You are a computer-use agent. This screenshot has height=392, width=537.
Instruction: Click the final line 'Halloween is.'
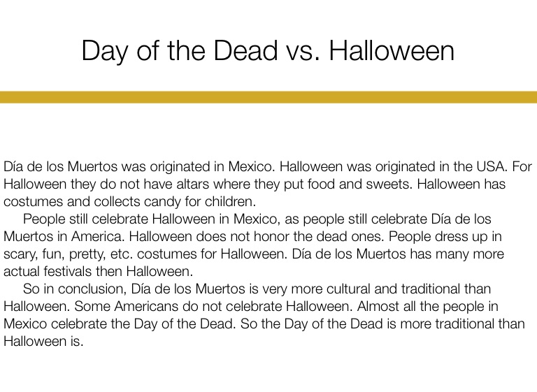click(43, 342)
